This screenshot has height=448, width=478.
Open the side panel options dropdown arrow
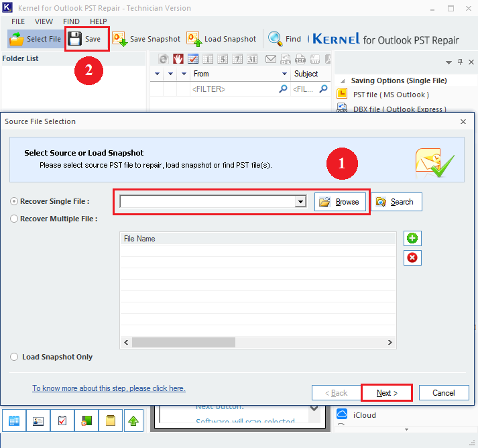[449, 62]
